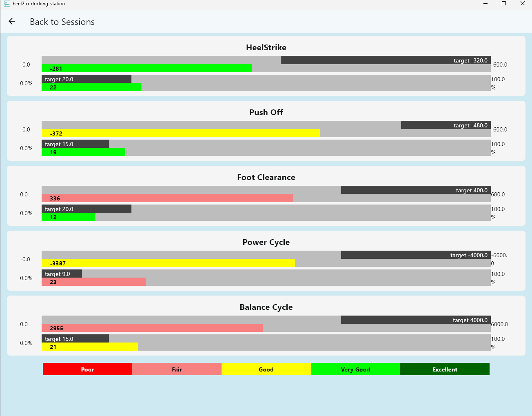Click the target 4000.0 marker in Balance Cycle
This screenshot has width=532, height=416.
[x=416, y=320]
